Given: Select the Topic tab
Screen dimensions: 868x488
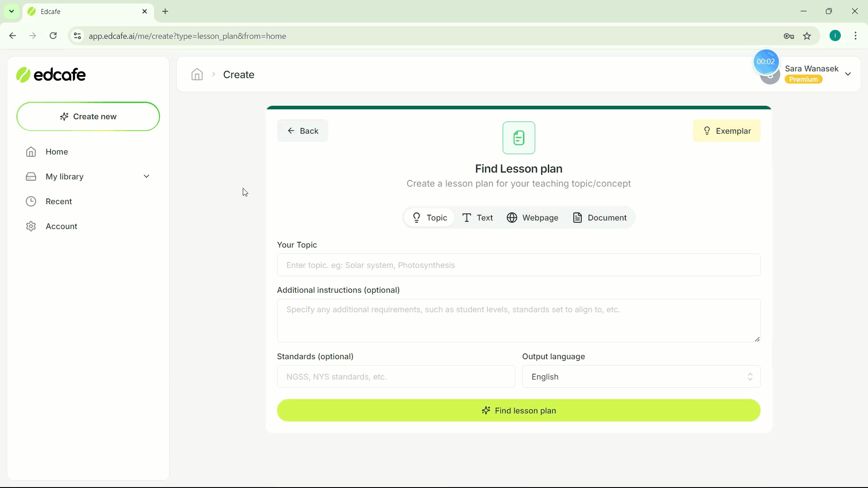Looking at the screenshot, I should (x=429, y=218).
